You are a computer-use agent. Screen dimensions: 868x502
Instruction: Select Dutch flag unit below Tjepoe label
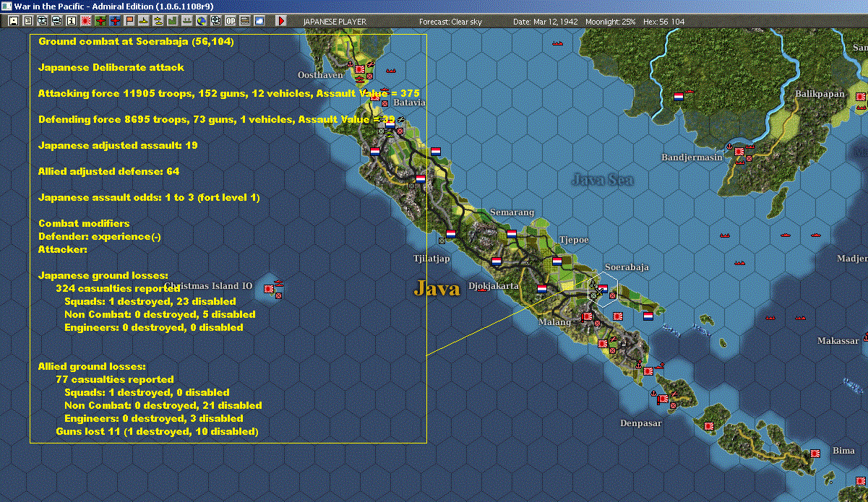click(x=557, y=261)
